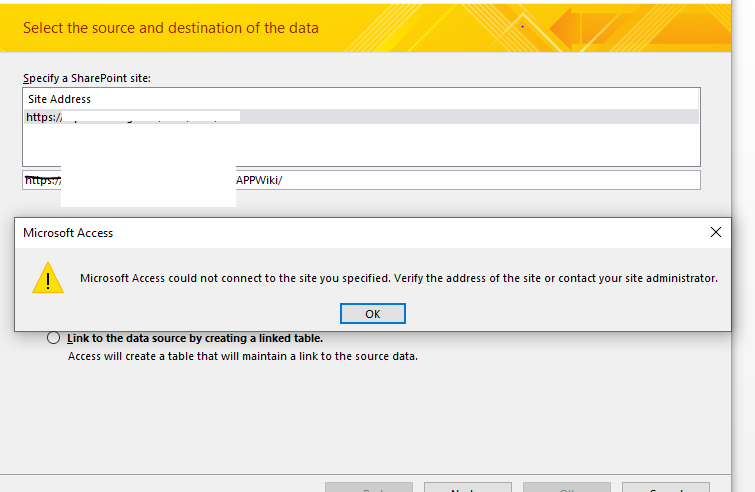
Task: Click the yellow warning exclamation icon
Action: coord(47,278)
